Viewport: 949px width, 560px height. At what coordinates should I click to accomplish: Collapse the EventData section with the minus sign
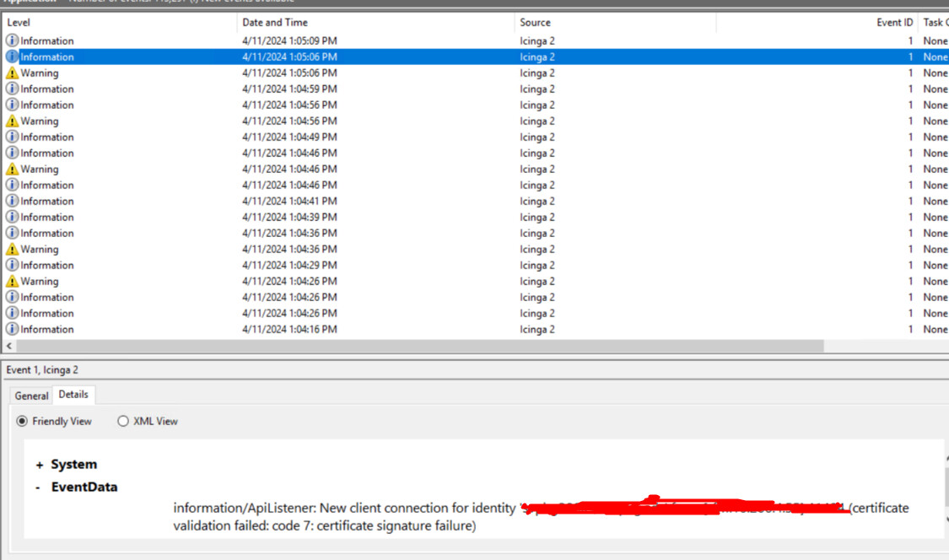[x=37, y=487]
